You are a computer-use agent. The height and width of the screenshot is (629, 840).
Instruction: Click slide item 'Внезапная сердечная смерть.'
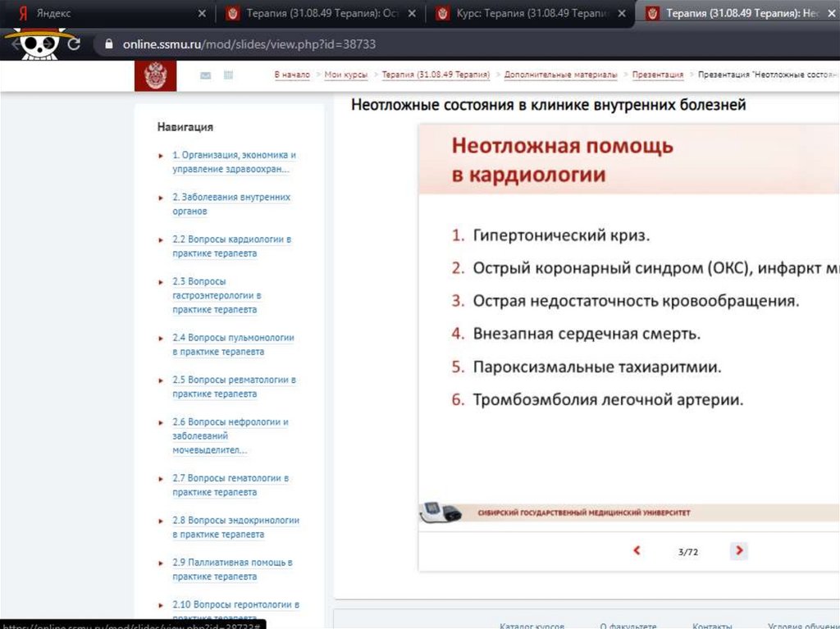(x=587, y=334)
